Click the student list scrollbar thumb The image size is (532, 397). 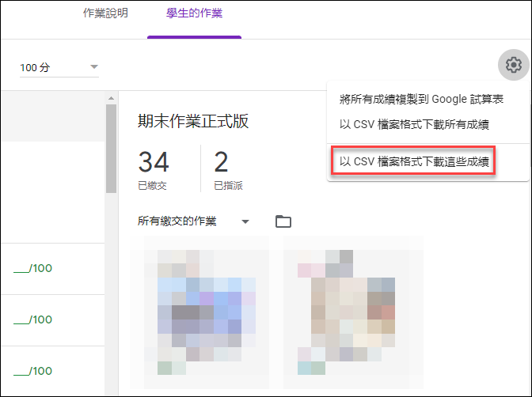pyautogui.click(x=111, y=149)
